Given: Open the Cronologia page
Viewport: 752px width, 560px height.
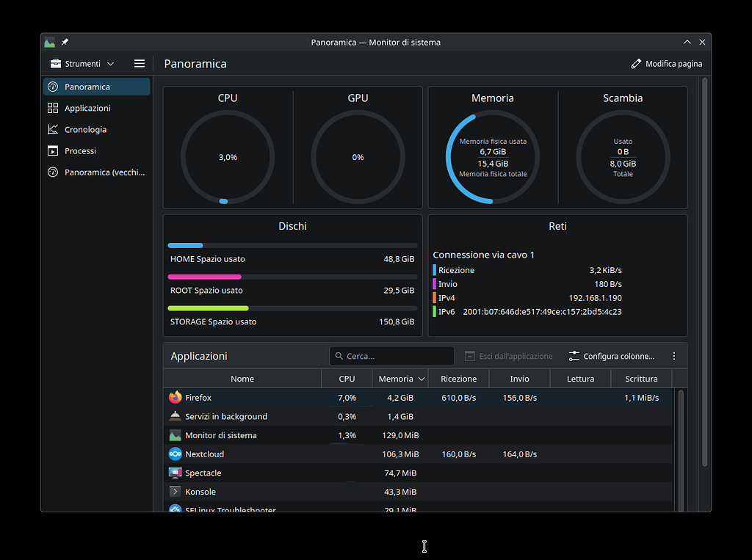Looking at the screenshot, I should coord(84,129).
